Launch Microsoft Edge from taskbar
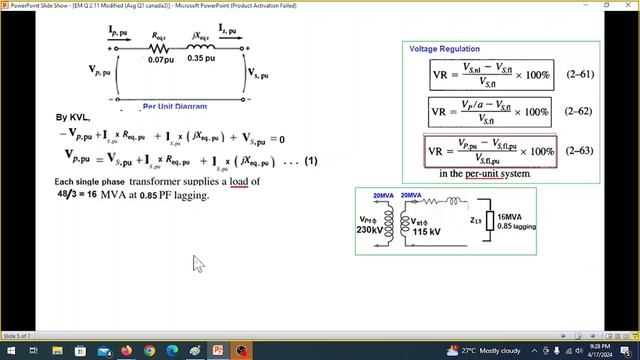The height and width of the screenshot is (360, 640). pos(172,351)
